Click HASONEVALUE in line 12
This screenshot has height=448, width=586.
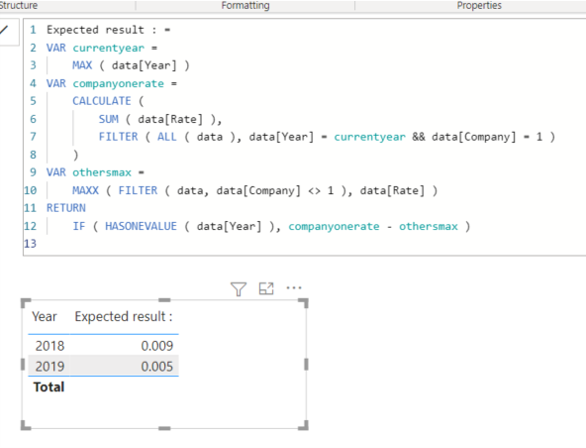[x=141, y=226]
